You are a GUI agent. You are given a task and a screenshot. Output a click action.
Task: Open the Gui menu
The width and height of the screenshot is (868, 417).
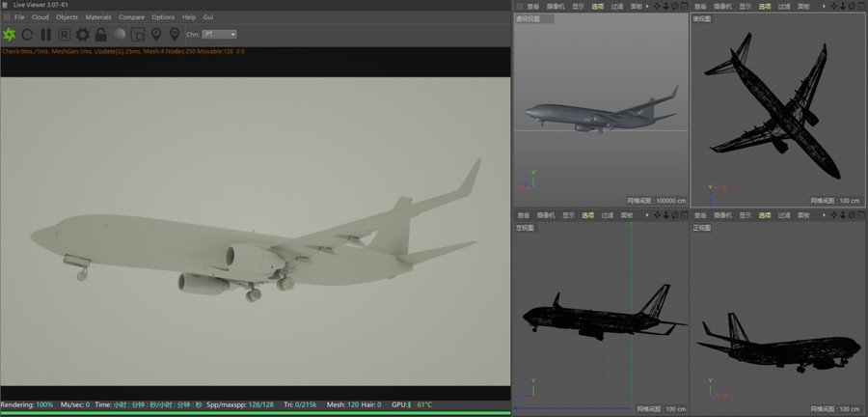click(x=208, y=17)
